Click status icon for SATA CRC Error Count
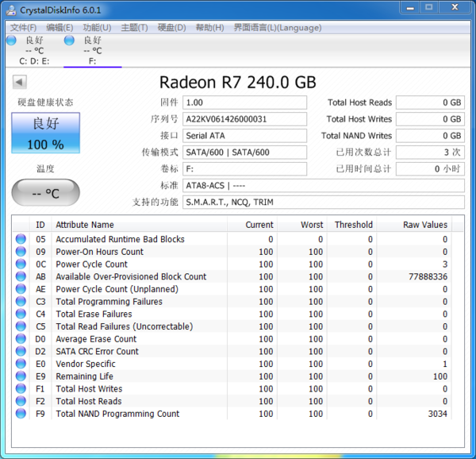This screenshot has width=476, height=459. click(21, 351)
